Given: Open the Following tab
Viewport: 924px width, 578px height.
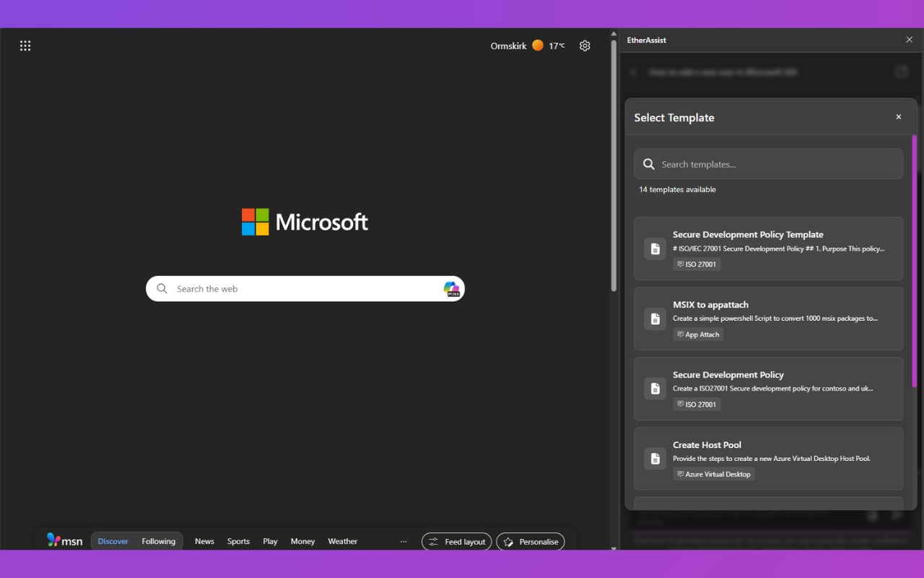Looking at the screenshot, I should (159, 541).
